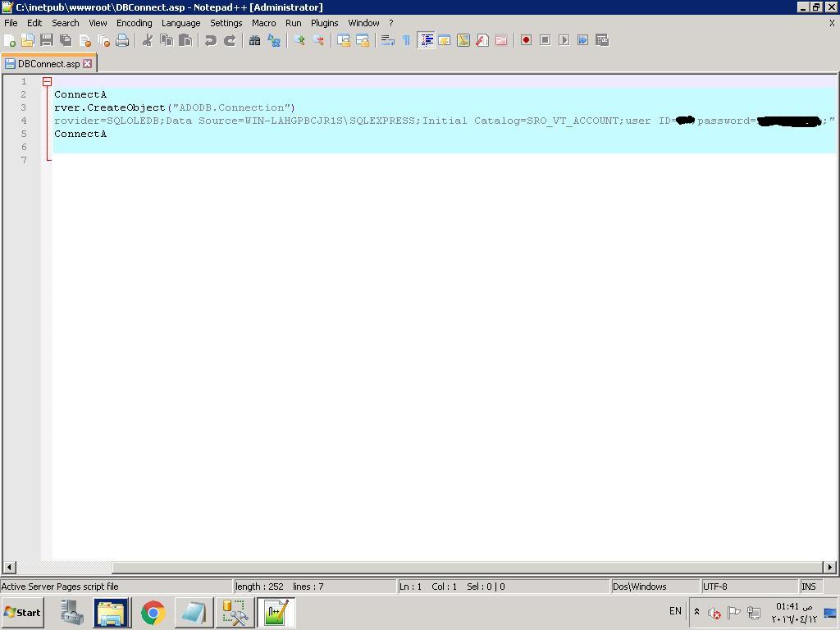Click the Open file toolbar icon
The height and width of the screenshot is (630, 840).
click(x=28, y=40)
